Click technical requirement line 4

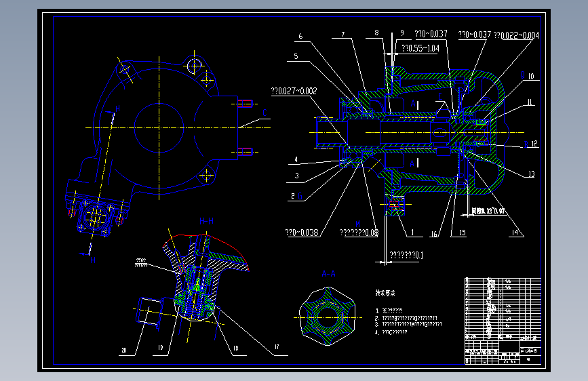click(391, 332)
